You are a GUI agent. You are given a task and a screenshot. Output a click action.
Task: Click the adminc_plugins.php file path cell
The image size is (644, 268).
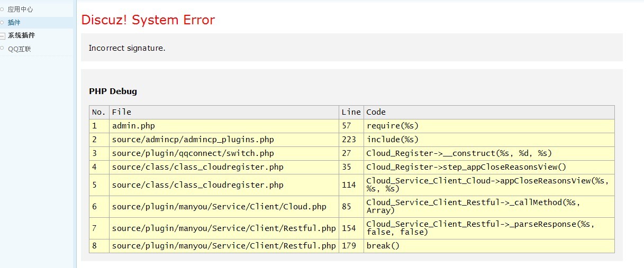click(x=193, y=140)
